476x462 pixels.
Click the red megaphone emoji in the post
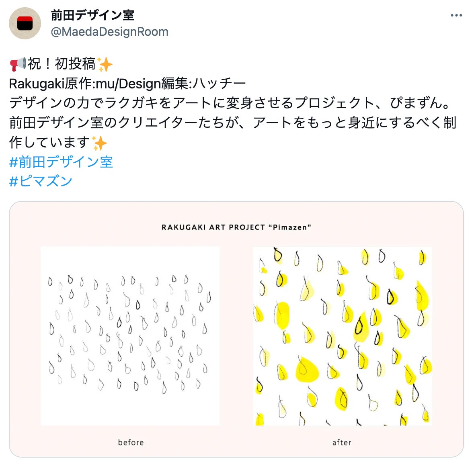(x=18, y=64)
